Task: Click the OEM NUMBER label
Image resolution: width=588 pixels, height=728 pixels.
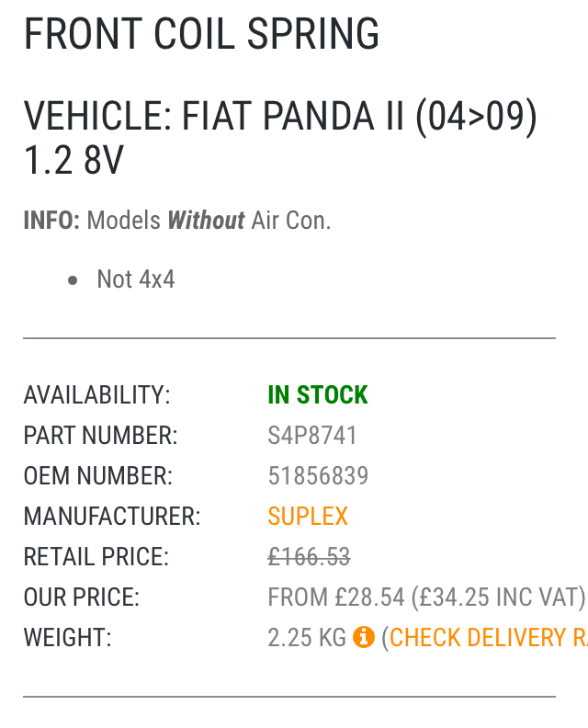Action: pos(97,476)
